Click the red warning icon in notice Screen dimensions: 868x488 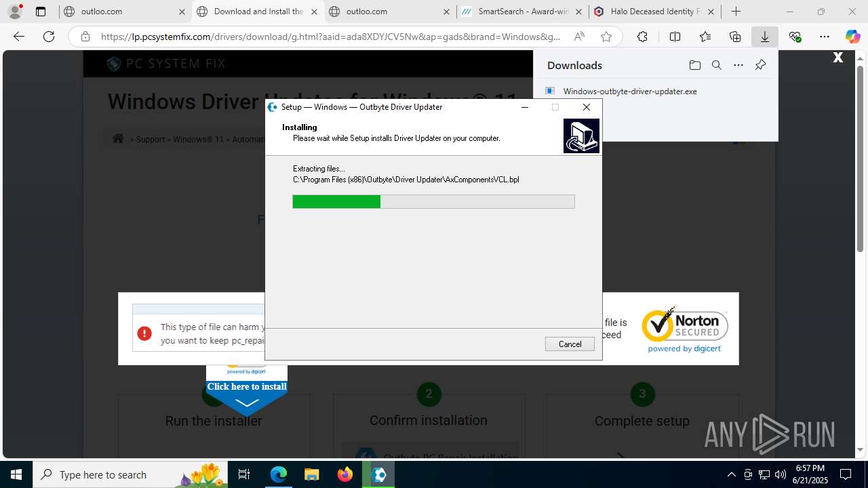tap(144, 333)
